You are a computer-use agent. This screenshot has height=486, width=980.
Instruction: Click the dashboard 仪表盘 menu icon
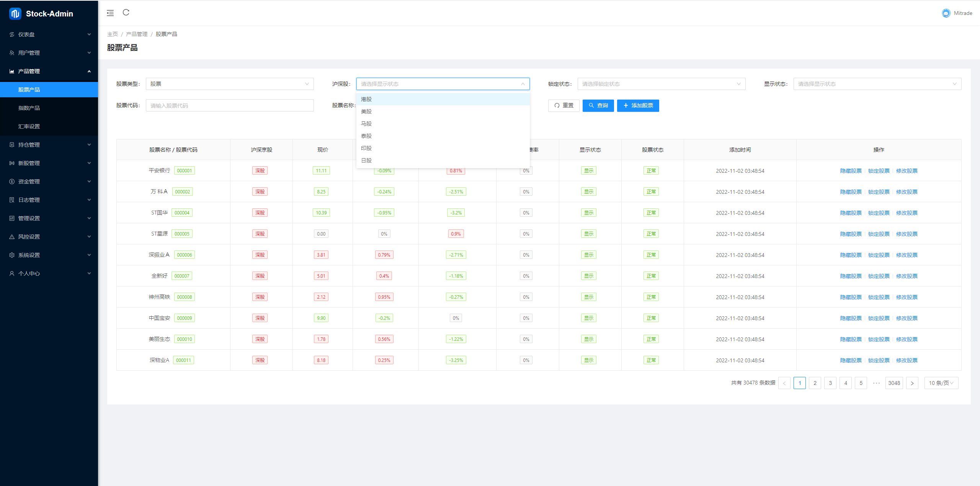tap(12, 34)
